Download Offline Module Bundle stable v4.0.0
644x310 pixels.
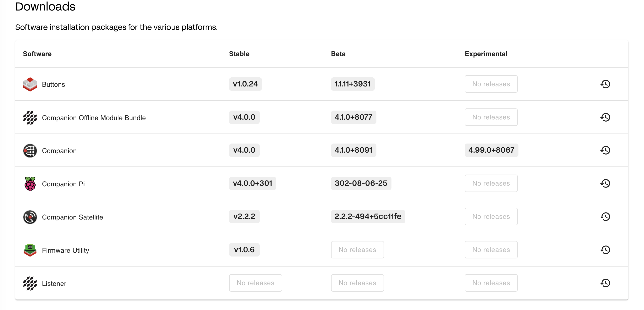coord(244,117)
